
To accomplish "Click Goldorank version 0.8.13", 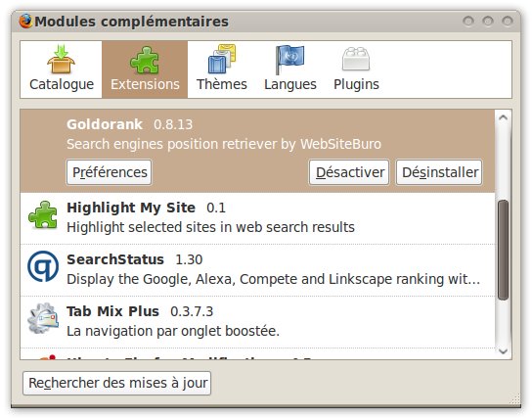I will [x=173, y=124].
